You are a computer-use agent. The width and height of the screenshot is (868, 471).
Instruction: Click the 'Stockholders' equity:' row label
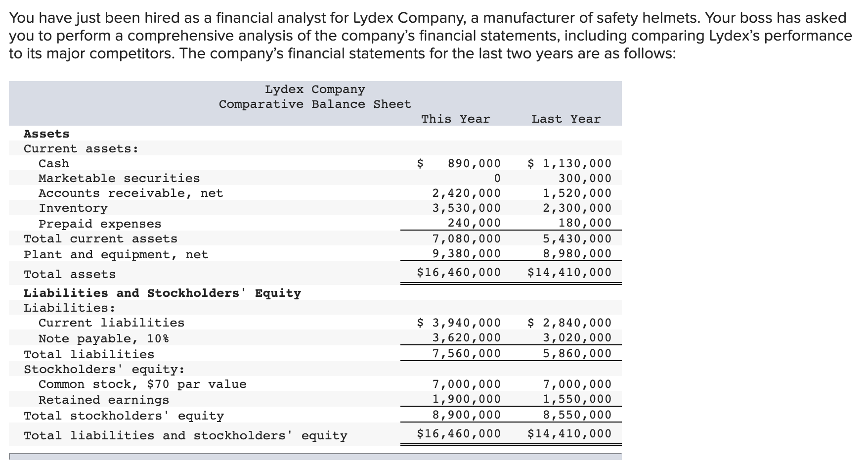(x=104, y=370)
